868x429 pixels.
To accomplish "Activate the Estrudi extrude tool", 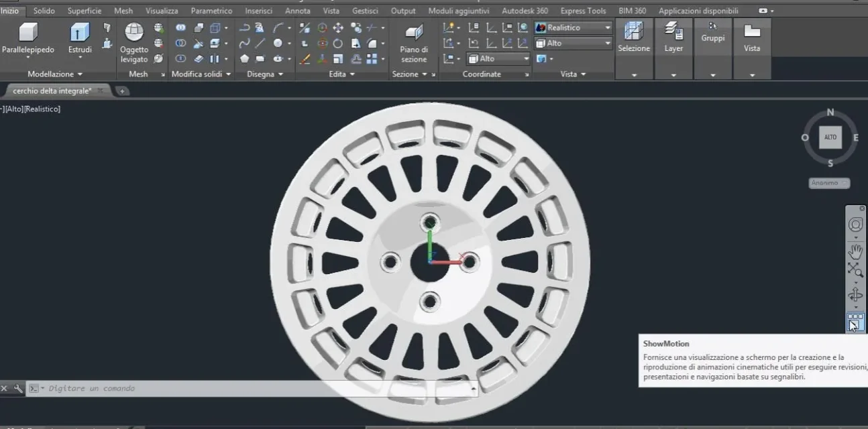I will (80, 38).
